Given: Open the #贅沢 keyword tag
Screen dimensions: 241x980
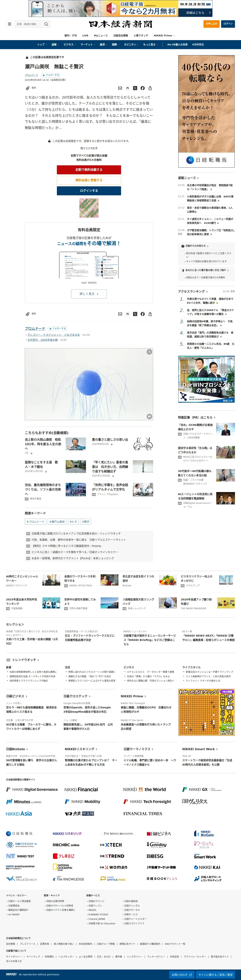Looking at the screenshot, I should pos(85,521).
